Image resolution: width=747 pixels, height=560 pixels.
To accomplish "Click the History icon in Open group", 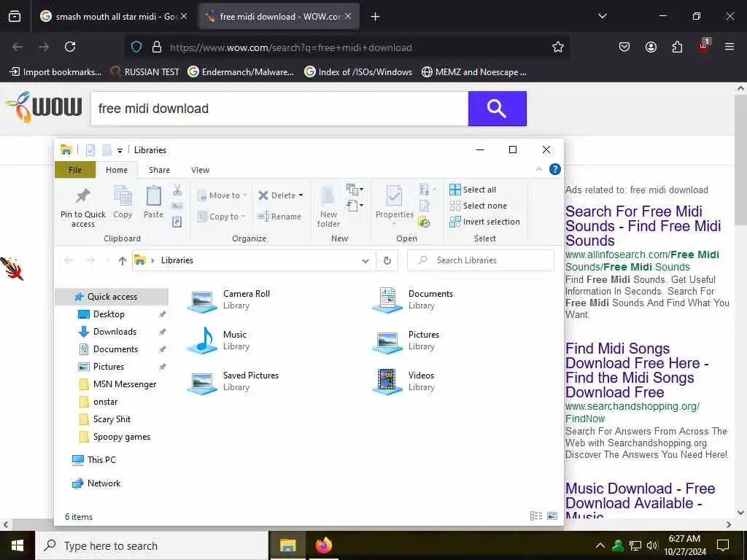I will [424, 222].
